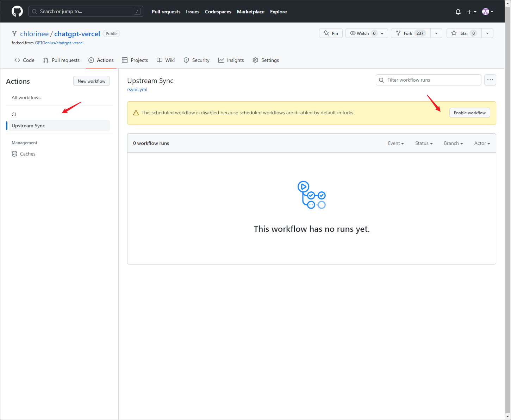The image size is (511, 420).
Task: Expand the plus create-new menu
Action: (x=471, y=12)
